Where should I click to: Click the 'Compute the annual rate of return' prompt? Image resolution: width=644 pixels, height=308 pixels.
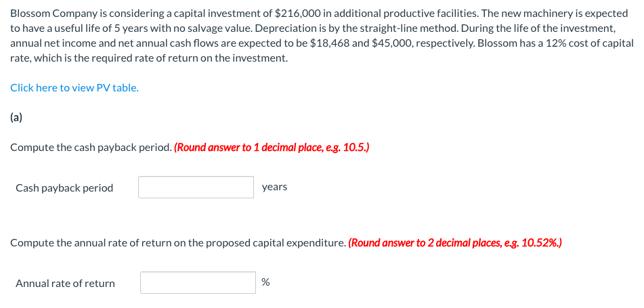177,242
